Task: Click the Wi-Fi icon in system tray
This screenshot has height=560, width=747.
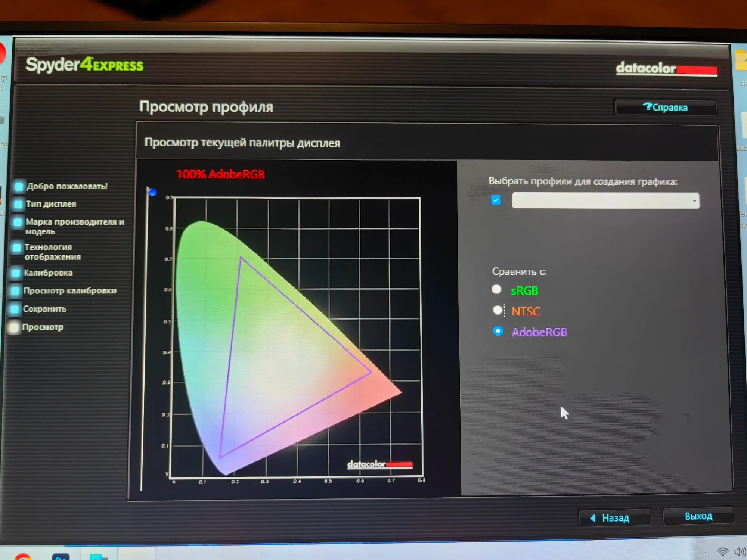Action: point(723,551)
